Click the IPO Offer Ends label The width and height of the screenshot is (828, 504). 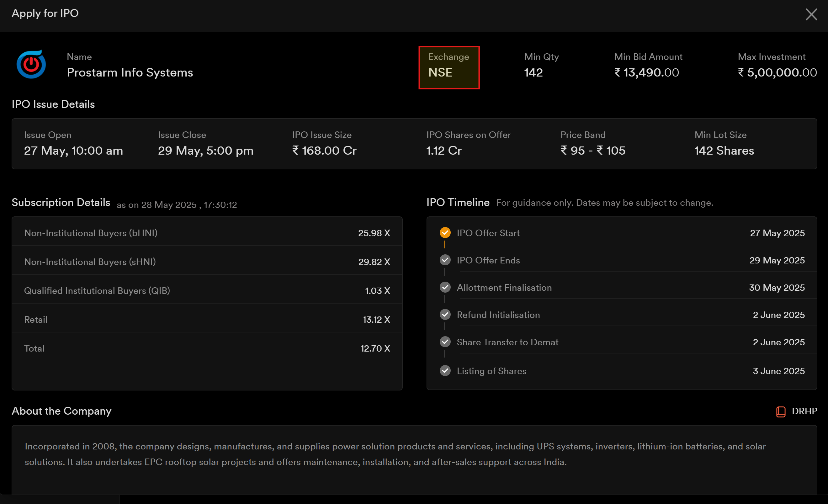click(x=488, y=260)
